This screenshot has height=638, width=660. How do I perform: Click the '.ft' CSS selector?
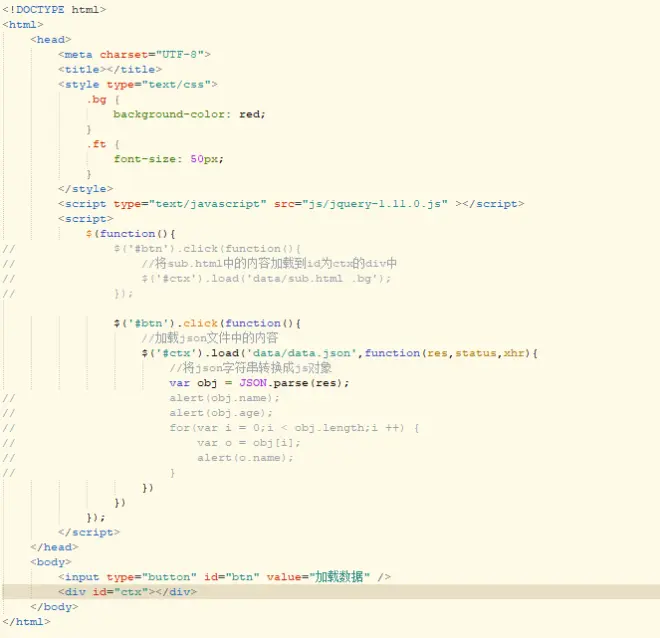coord(96,144)
